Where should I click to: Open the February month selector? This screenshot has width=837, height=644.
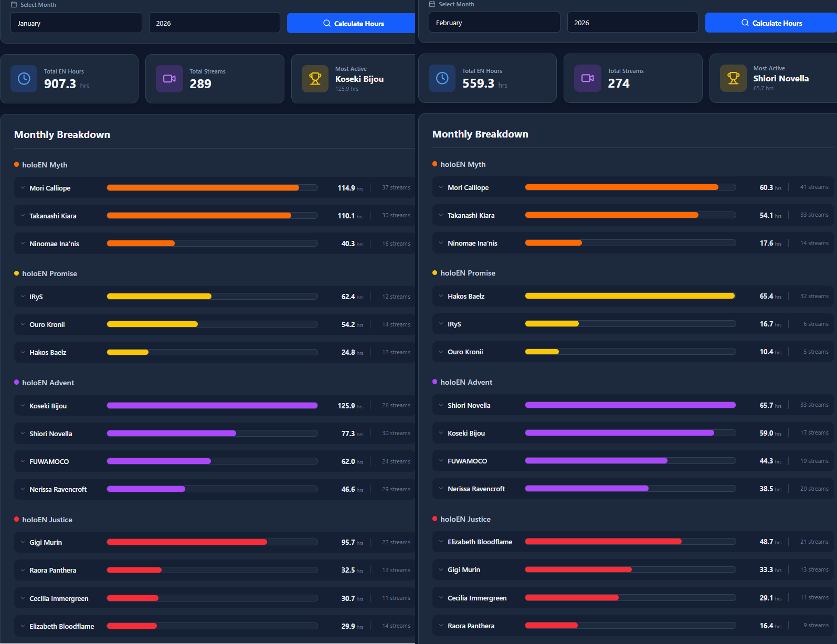[x=494, y=23]
